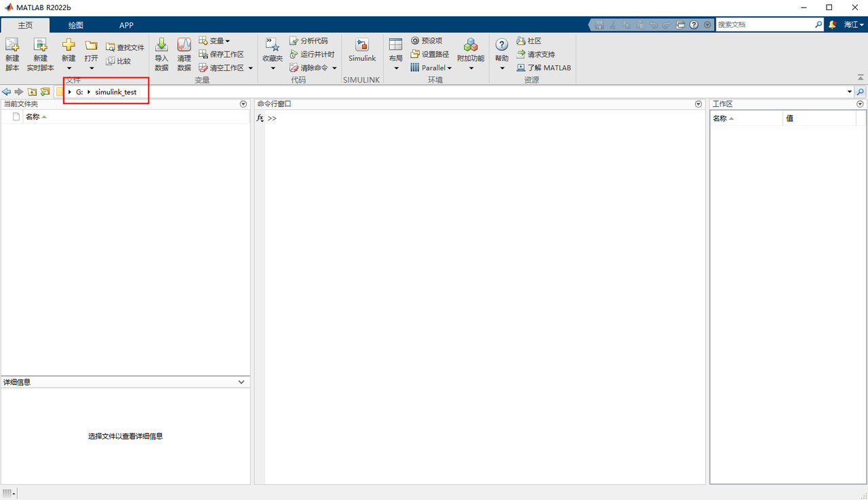Click the magnifier in the documentation search box
The height and width of the screenshot is (500, 868).
(818, 24)
